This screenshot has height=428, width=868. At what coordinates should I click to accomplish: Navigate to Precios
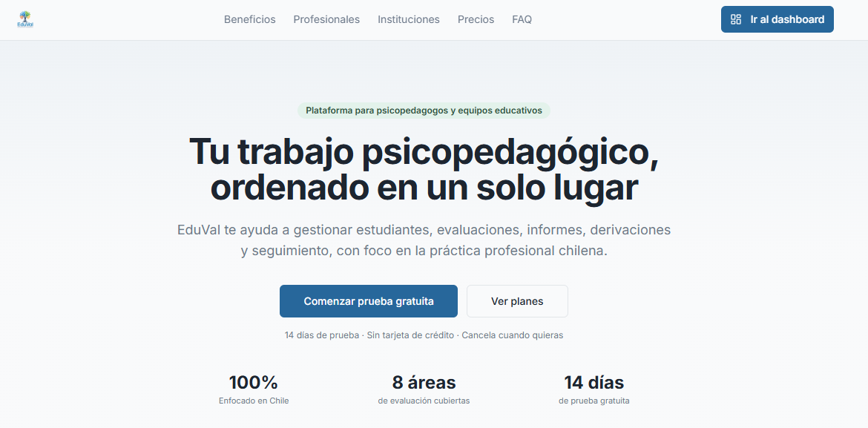pyautogui.click(x=476, y=19)
